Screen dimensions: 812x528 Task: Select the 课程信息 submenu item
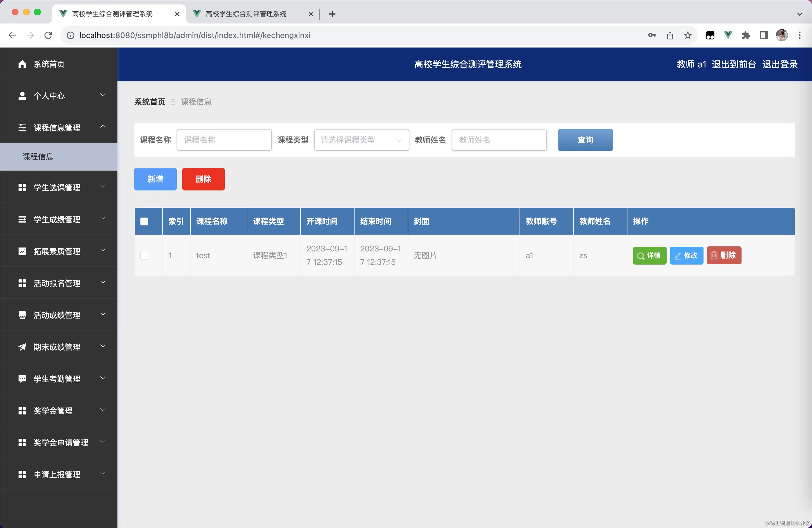[x=38, y=157]
